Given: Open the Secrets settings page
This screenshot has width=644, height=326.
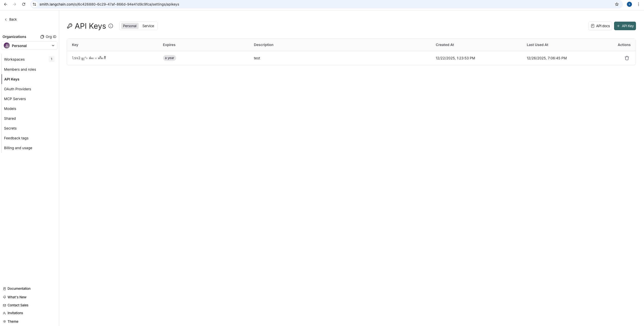Looking at the screenshot, I should tap(10, 128).
